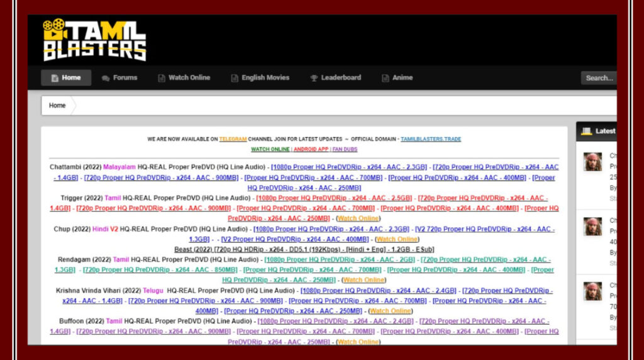Screen dimensions: 644x360
Task: Open the Anime navigation tab
Action: click(x=397, y=77)
